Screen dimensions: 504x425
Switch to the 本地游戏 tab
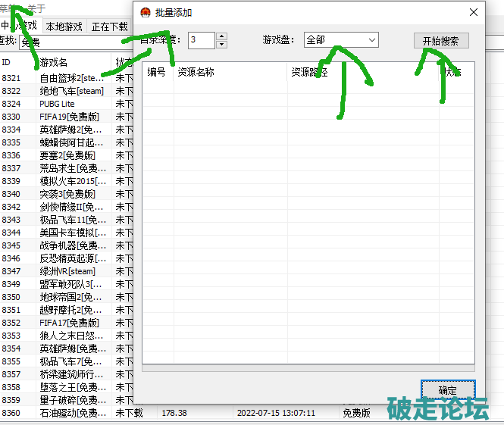(x=64, y=27)
